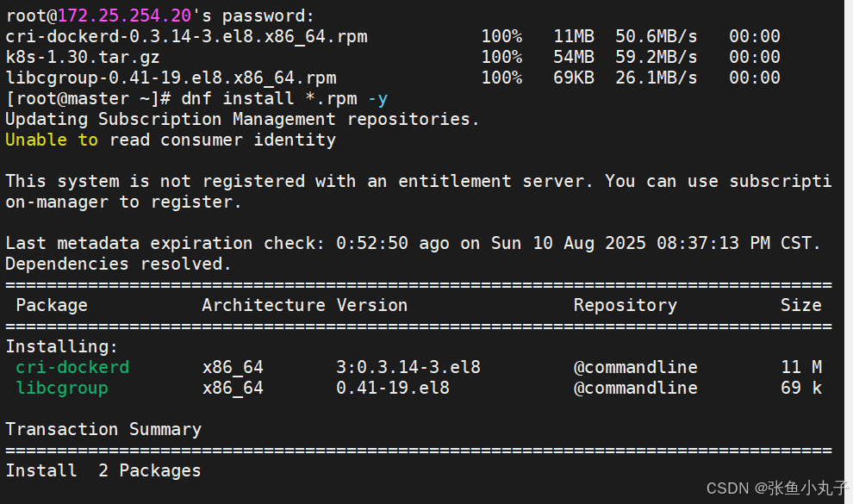
Task: Click the [root@master ~]# prompt
Action: [88, 98]
